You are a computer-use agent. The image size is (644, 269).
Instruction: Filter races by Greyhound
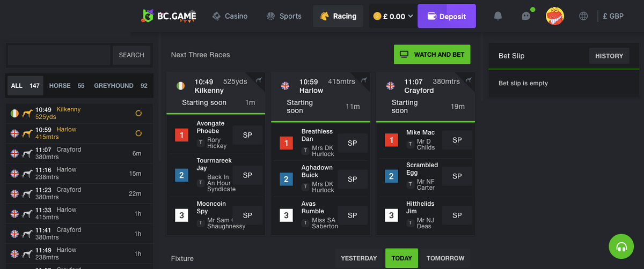(120, 86)
